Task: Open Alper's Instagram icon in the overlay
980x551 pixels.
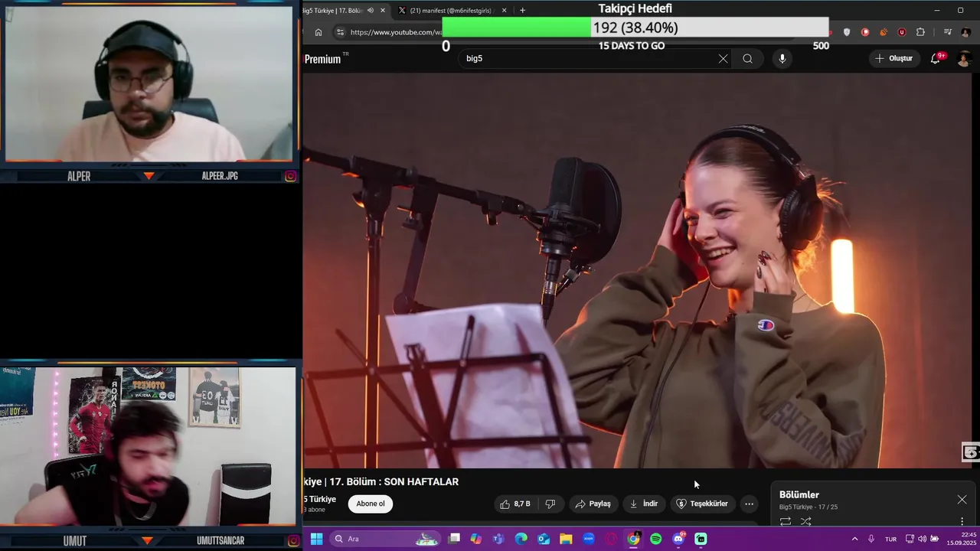Action: 291,176
